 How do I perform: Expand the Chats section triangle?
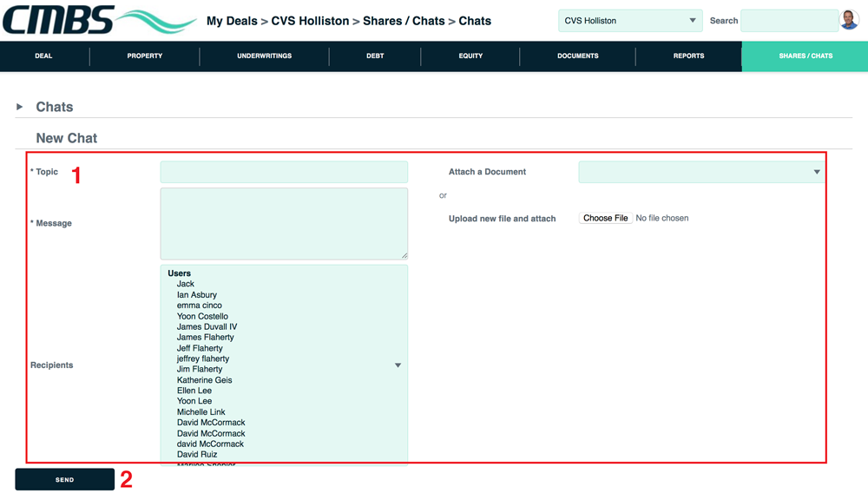point(19,106)
